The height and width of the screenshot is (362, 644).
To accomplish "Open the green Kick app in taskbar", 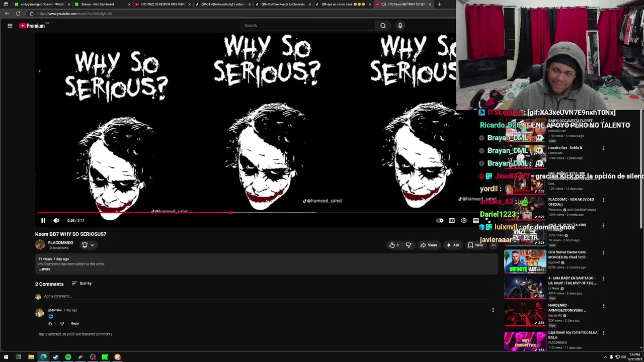I will point(105,357).
